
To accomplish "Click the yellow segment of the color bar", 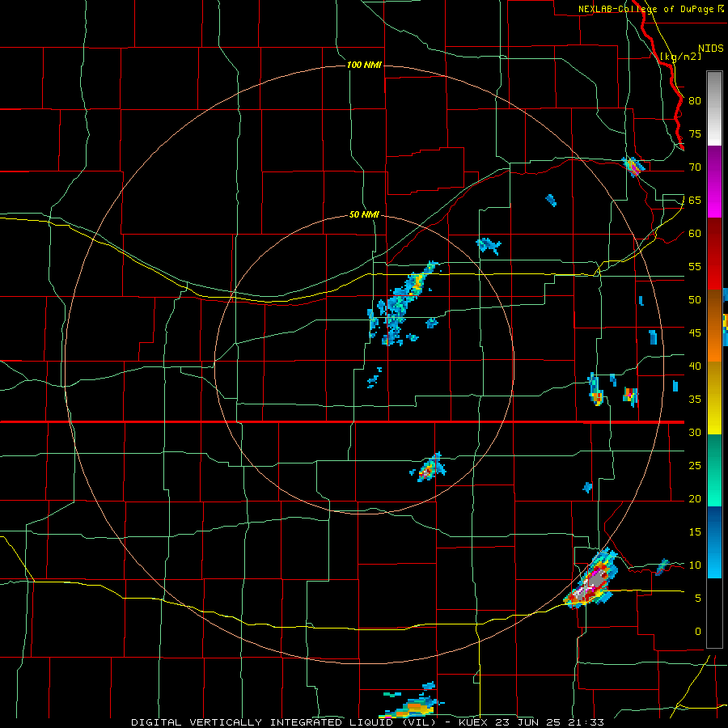I will (714, 398).
